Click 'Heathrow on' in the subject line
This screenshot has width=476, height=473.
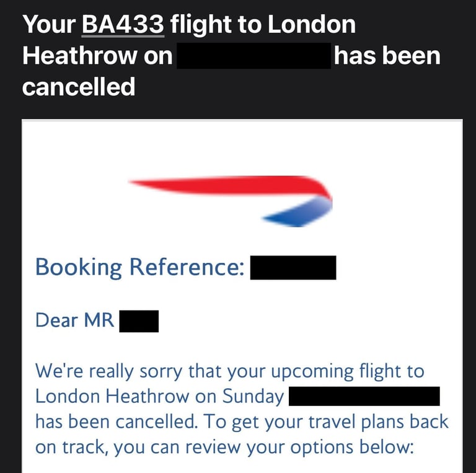pyautogui.click(x=97, y=56)
